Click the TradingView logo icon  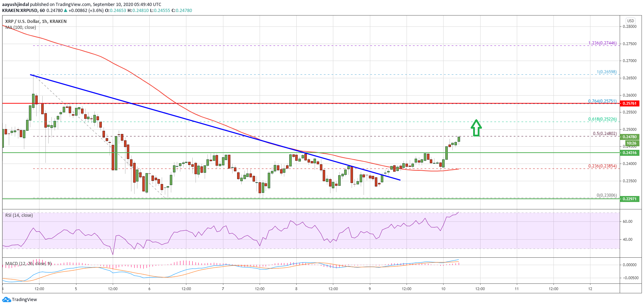pos(6,300)
